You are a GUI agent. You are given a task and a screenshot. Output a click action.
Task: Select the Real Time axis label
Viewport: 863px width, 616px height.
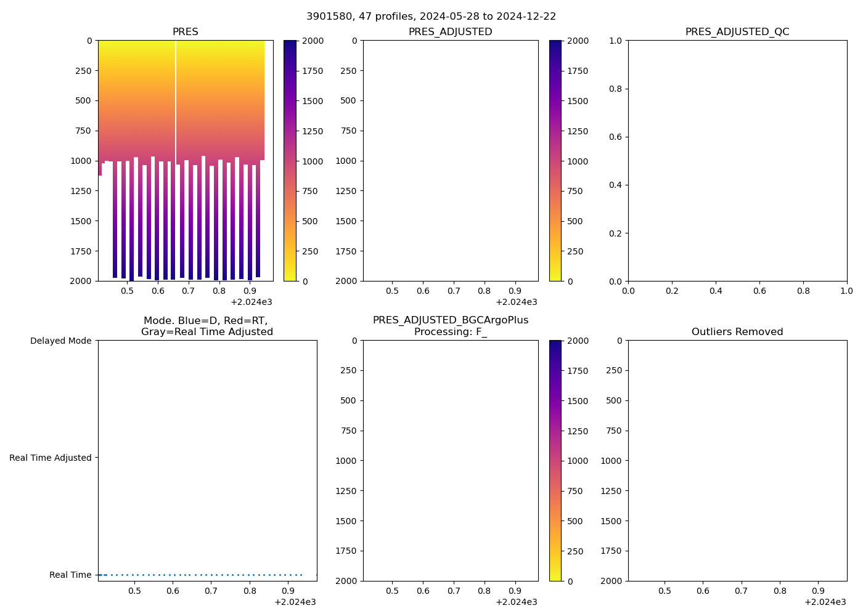[70, 575]
